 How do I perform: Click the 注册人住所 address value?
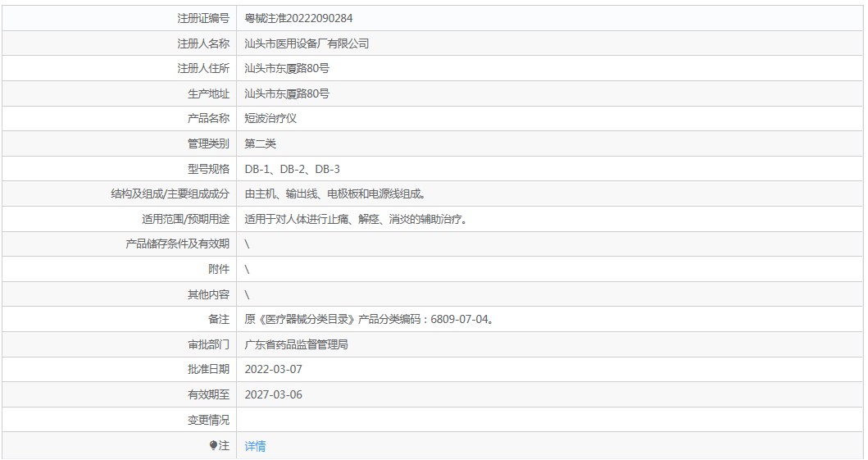[287, 68]
